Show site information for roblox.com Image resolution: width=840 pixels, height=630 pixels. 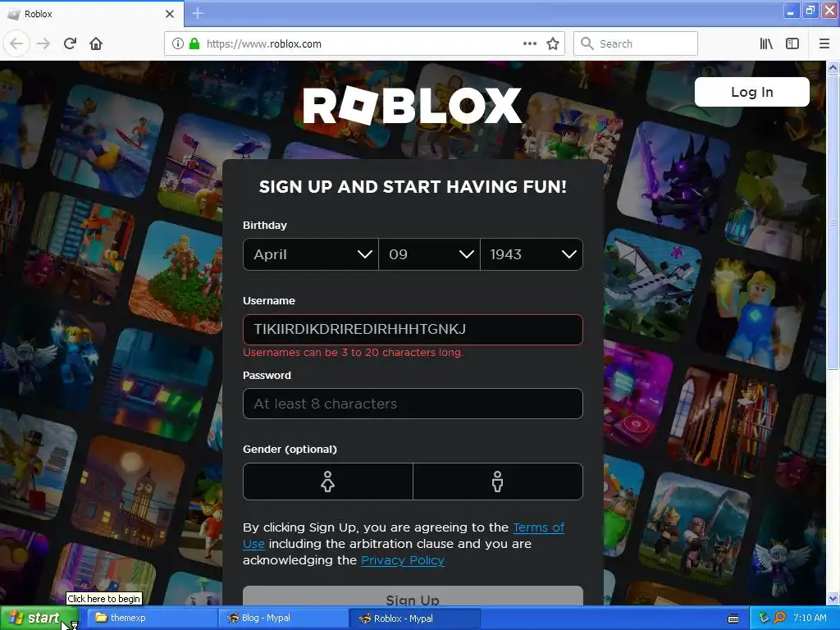pyautogui.click(x=178, y=43)
